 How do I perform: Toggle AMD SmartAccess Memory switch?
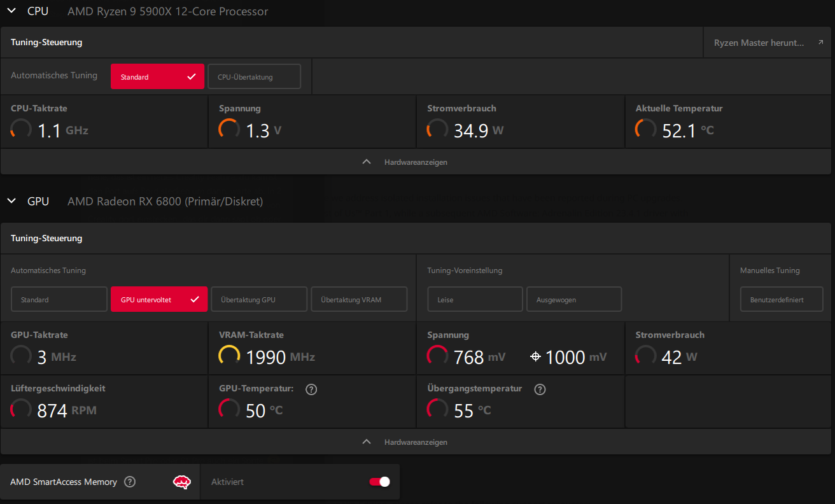(380, 482)
